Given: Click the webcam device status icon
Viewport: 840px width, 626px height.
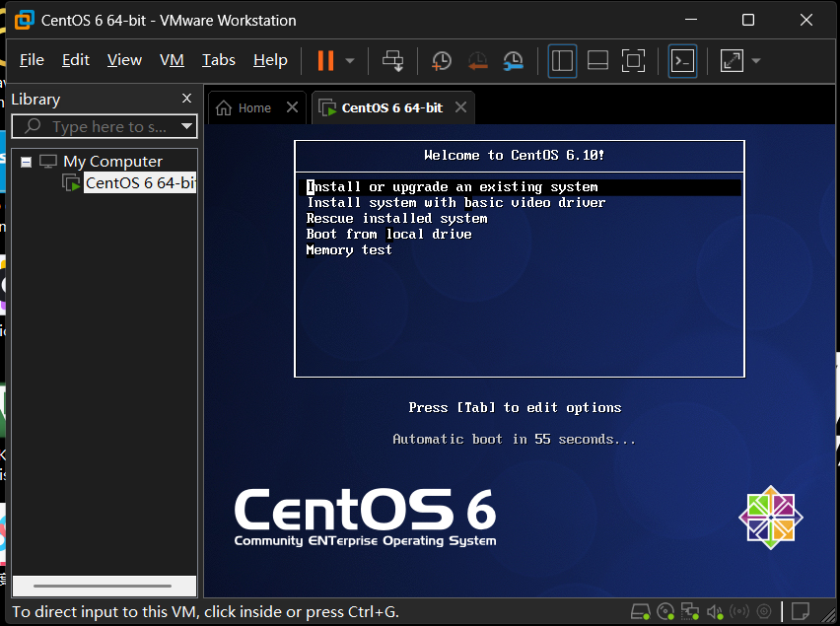Looking at the screenshot, I should 764,611.
